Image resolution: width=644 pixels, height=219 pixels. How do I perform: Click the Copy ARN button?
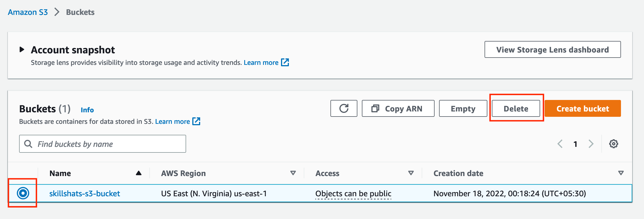coord(398,108)
